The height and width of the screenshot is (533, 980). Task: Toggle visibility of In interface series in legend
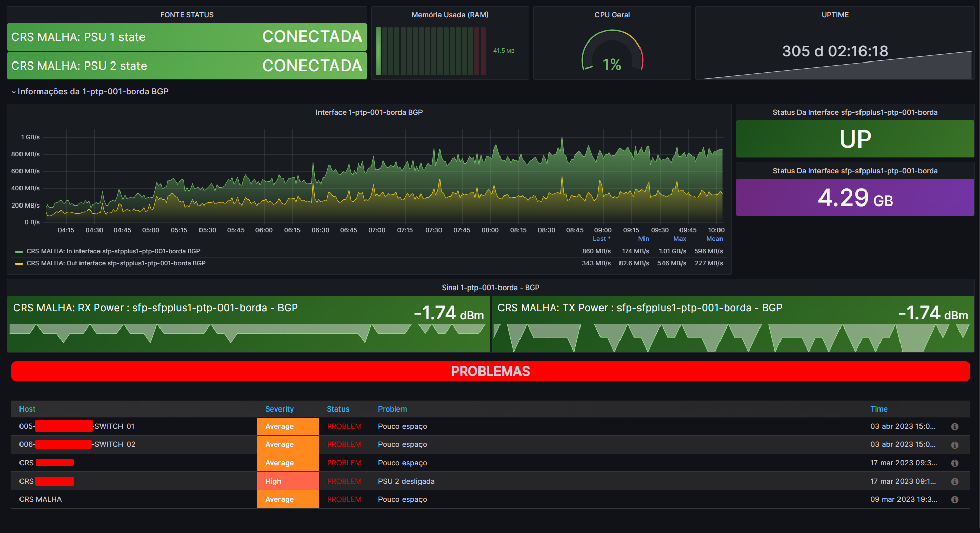pyautogui.click(x=114, y=251)
